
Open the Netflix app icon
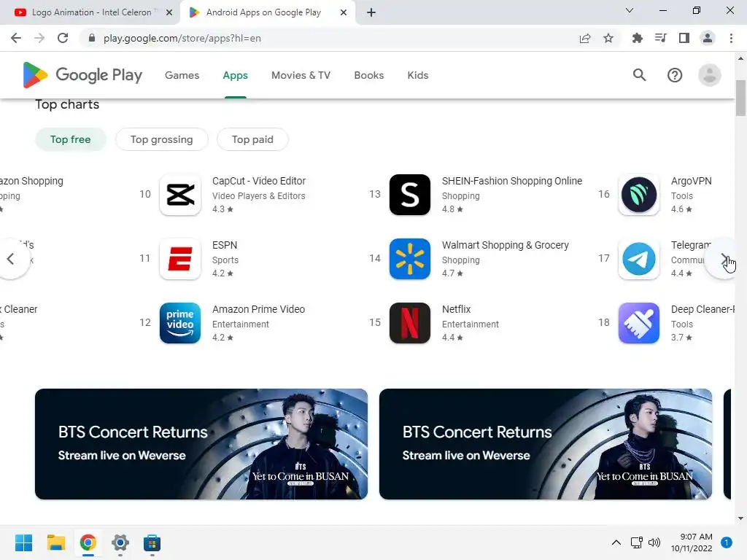coord(410,323)
